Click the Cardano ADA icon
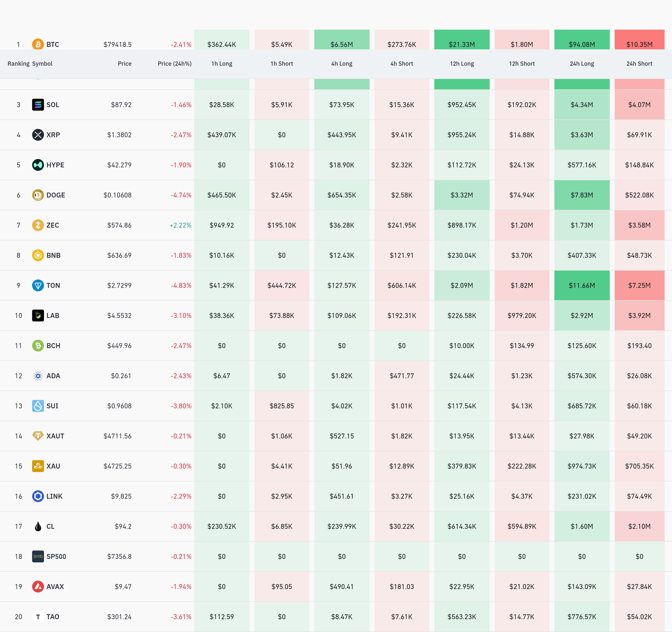The height and width of the screenshot is (632, 672). [x=38, y=375]
